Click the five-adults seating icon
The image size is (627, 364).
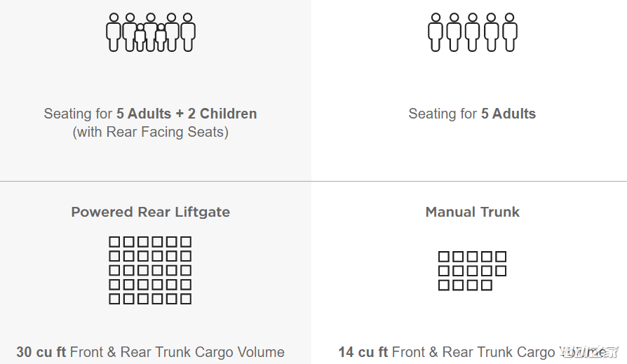click(473, 32)
